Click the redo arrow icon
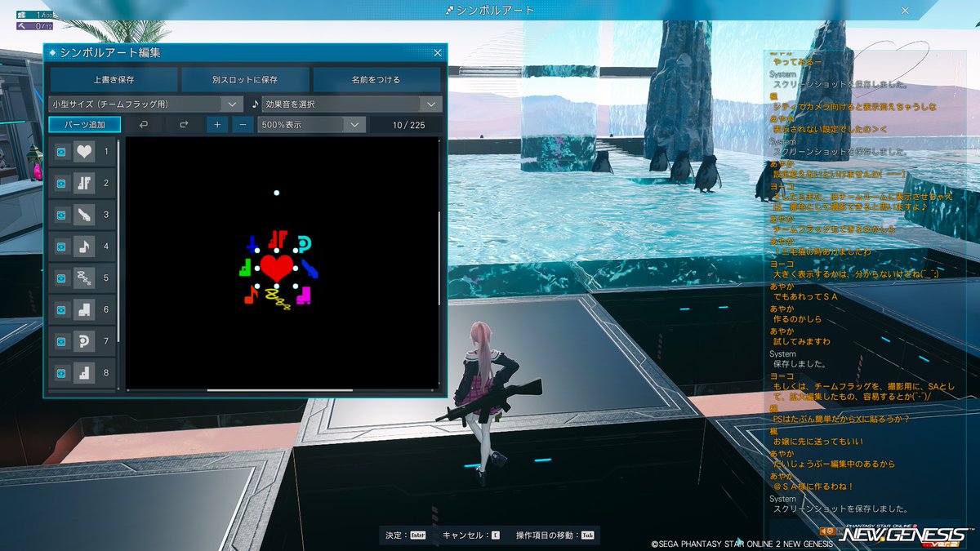Viewport: 980px width, 551px height. tap(184, 125)
